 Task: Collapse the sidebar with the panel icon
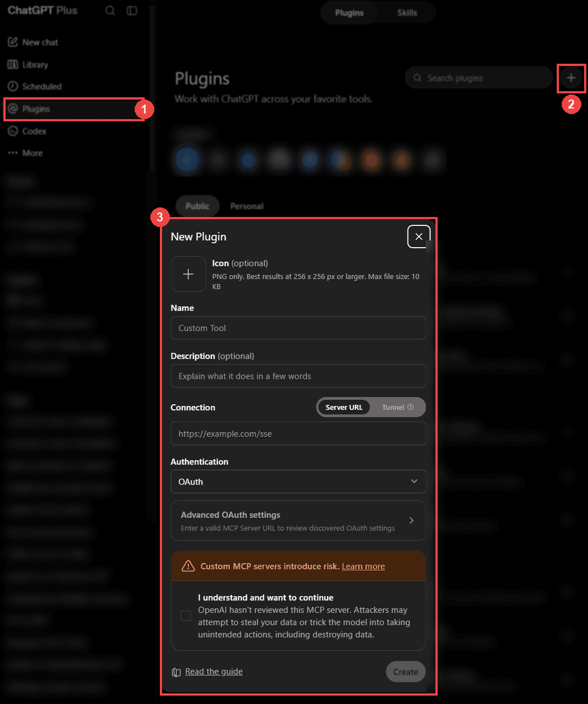[x=132, y=11]
